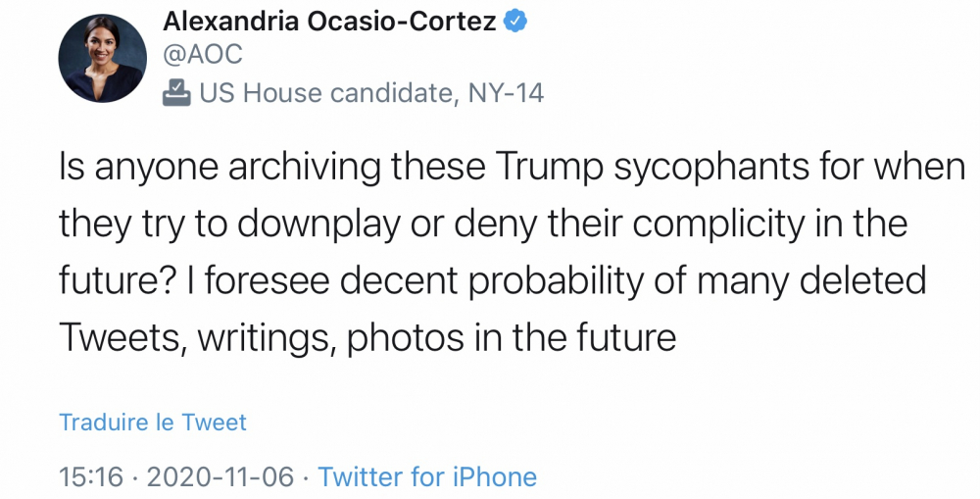Click the word "Trump" in the tweet

tap(551, 168)
